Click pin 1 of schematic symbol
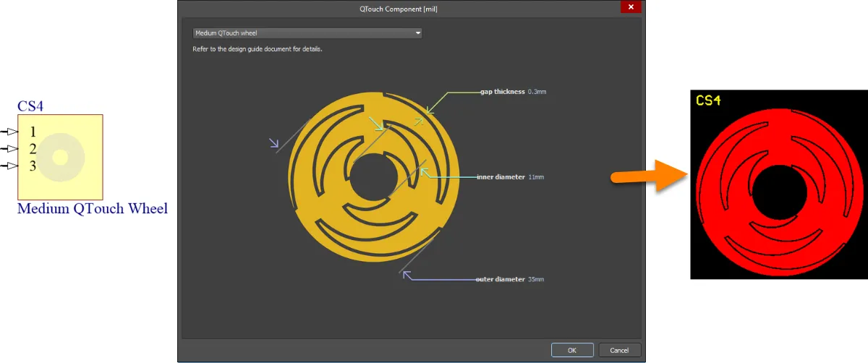The image size is (868, 363). [11, 132]
